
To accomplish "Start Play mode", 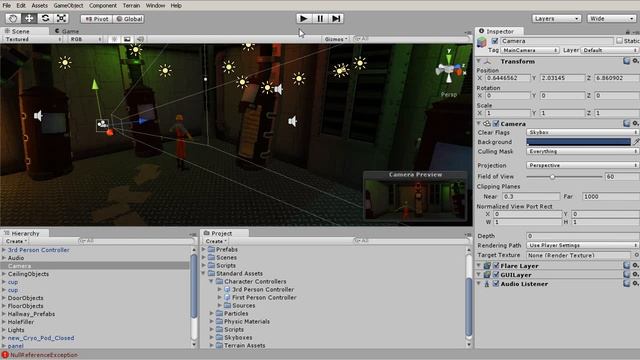I will [x=304, y=18].
